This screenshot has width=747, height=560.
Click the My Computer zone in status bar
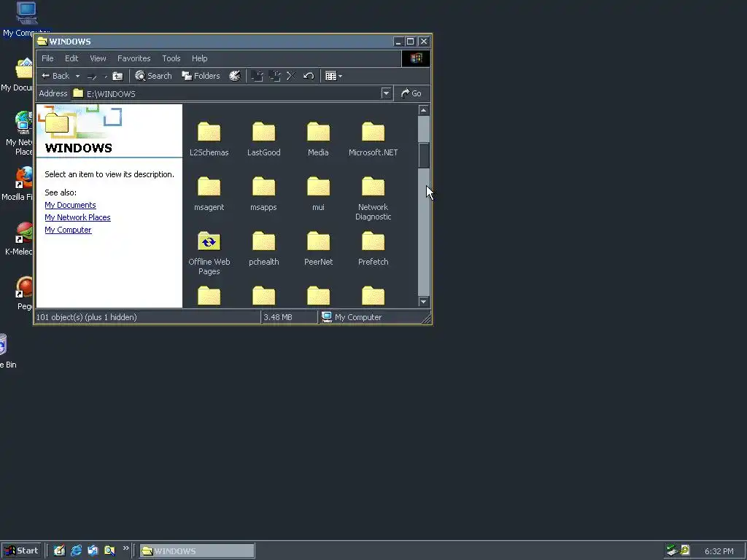pos(352,317)
